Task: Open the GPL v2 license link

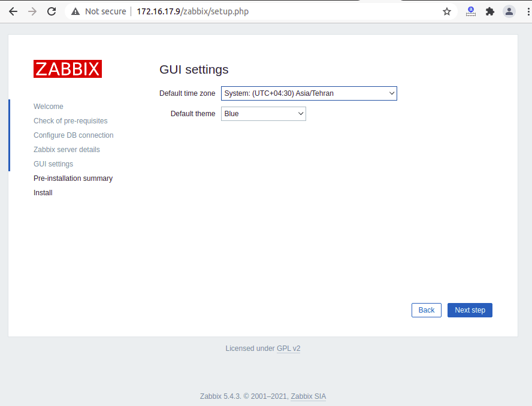Action: coord(288,349)
